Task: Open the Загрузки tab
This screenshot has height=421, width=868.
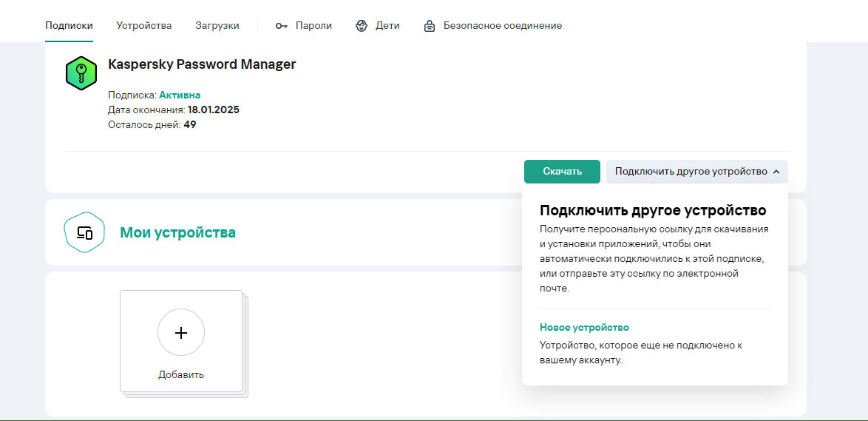Action: pos(217,25)
